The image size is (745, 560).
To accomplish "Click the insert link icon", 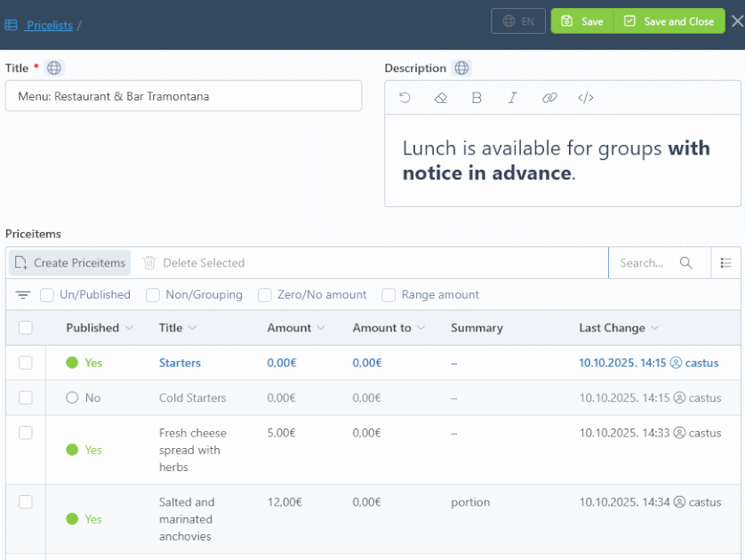I will (549, 98).
